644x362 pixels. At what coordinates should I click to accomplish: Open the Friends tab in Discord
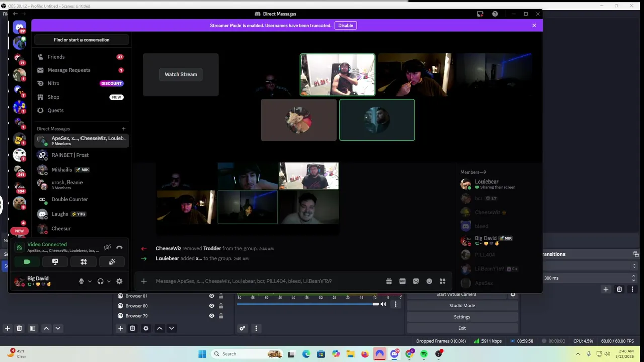[81, 57]
